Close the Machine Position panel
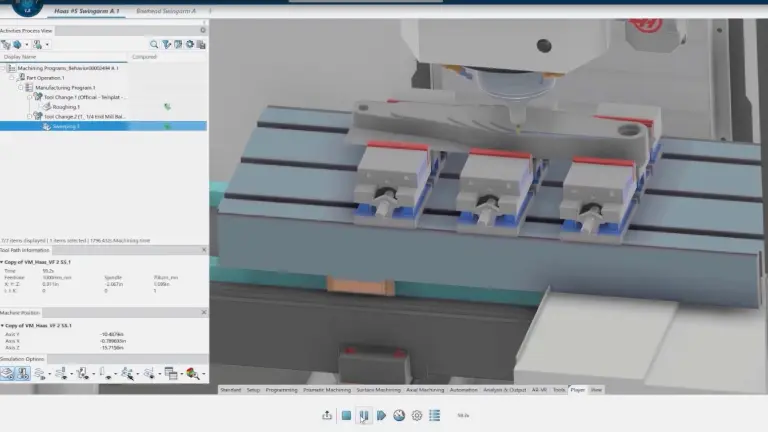Image resolution: width=768 pixels, height=432 pixels. click(204, 312)
